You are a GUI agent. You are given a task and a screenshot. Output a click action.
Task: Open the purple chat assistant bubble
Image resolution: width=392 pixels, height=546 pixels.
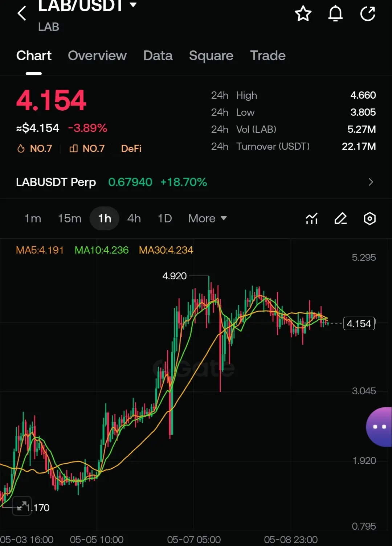(379, 427)
